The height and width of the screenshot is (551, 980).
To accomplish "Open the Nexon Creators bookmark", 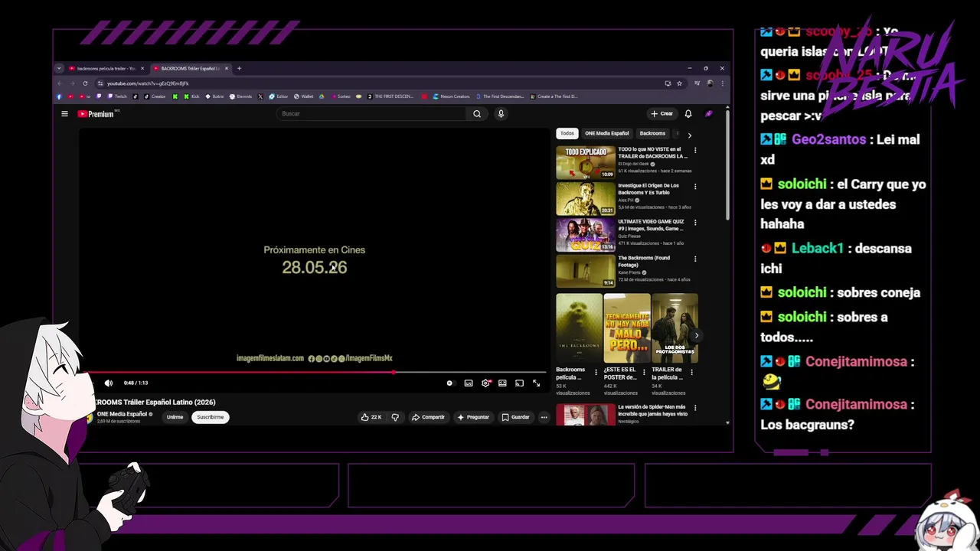I will [452, 96].
